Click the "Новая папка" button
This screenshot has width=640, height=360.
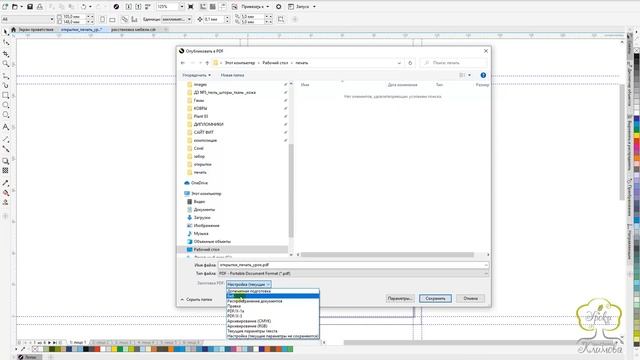click(232, 75)
